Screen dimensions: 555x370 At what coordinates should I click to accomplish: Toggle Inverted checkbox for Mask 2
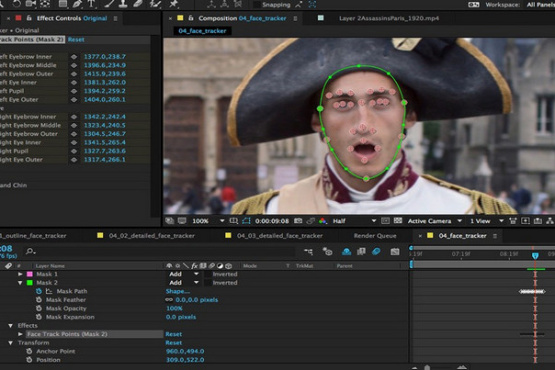pos(208,283)
